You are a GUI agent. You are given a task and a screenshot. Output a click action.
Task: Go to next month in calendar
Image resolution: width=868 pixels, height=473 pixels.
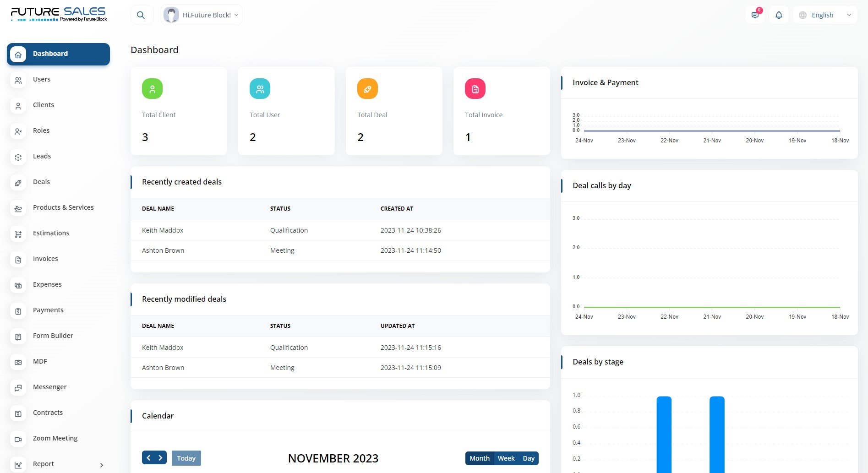tap(160, 458)
